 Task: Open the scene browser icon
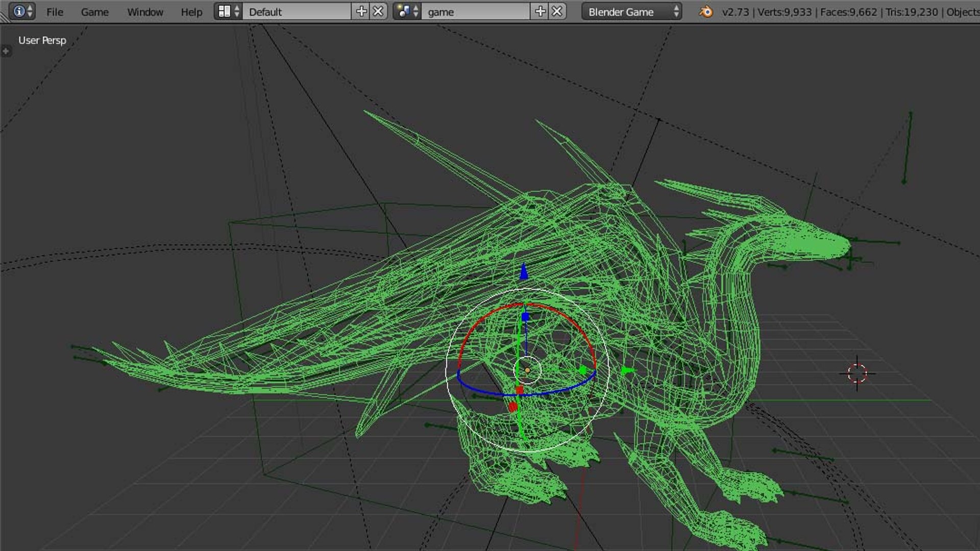[x=407, y=11]
